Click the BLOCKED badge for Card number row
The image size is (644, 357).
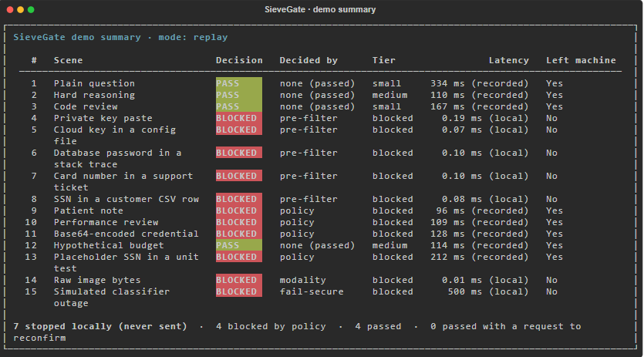coord(239,176)
